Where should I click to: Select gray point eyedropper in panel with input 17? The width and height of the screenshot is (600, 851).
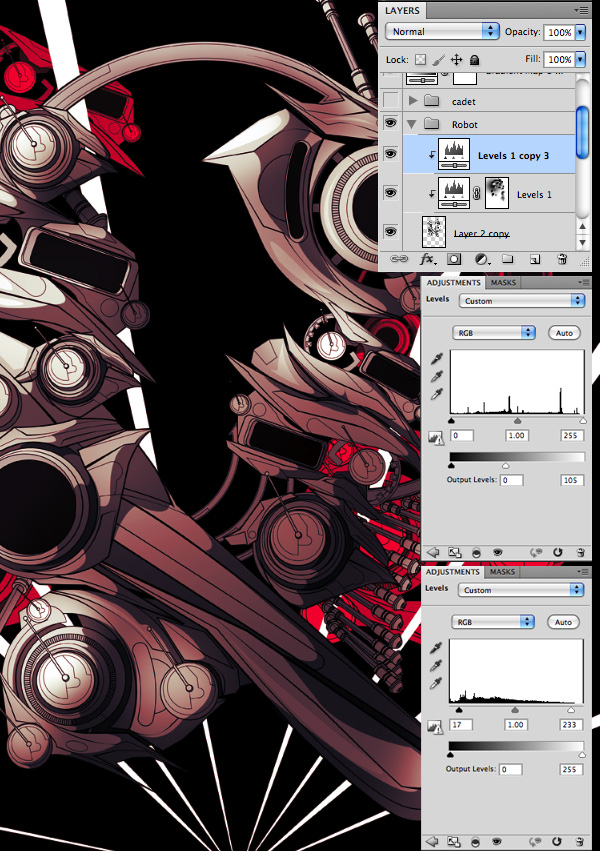coord(436,665)
